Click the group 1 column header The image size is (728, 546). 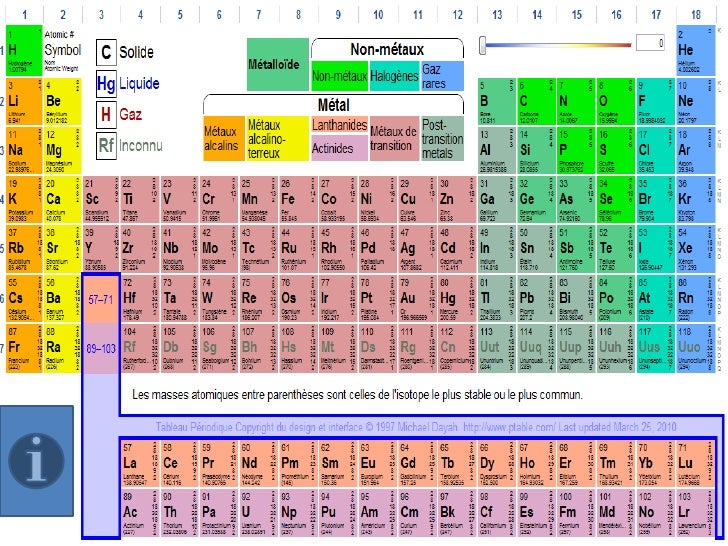(25, 15)
